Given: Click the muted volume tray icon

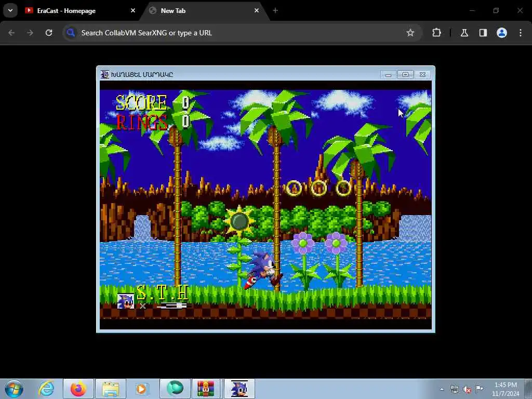Looking at the screenshot, I should [467, 389].
